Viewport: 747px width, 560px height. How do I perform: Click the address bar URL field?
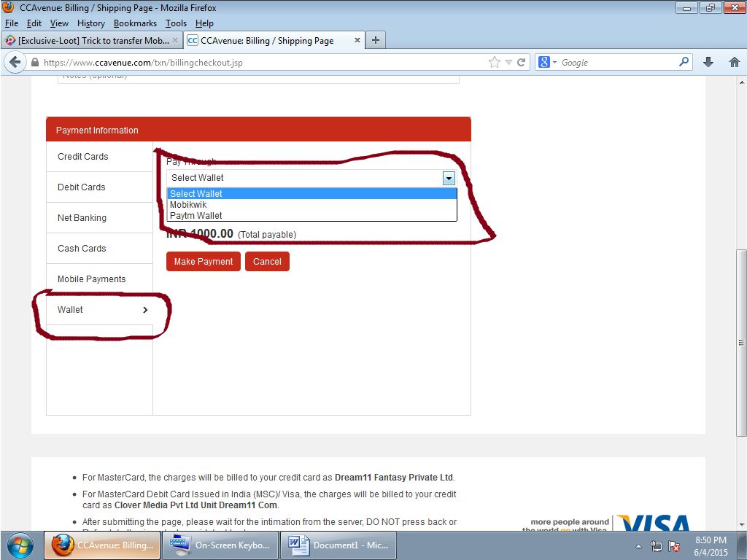(262, 63)
